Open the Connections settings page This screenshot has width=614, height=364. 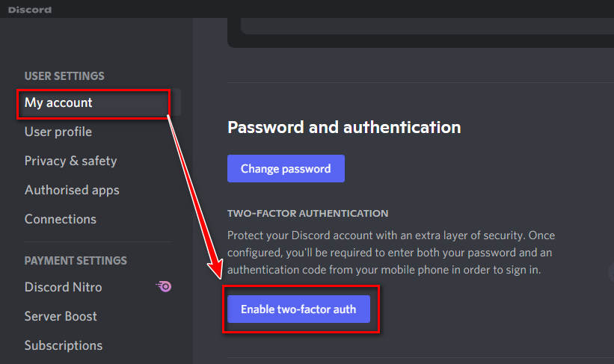coord(61,219)
